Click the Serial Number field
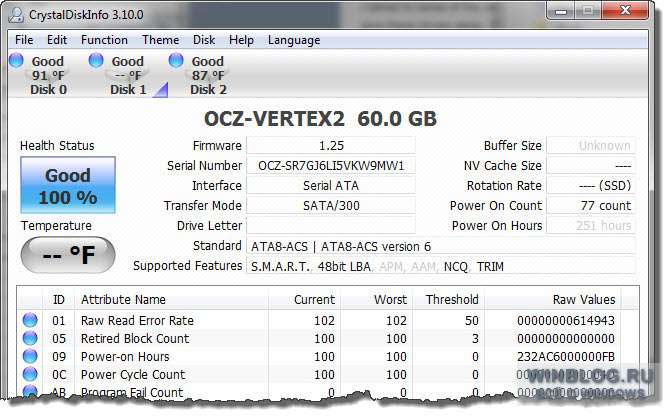 [x=331, y=166]
